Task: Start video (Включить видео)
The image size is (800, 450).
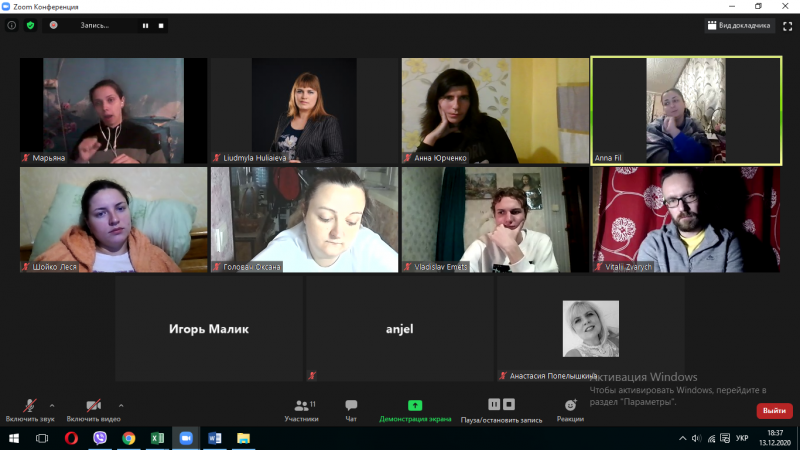Action: 93,410
